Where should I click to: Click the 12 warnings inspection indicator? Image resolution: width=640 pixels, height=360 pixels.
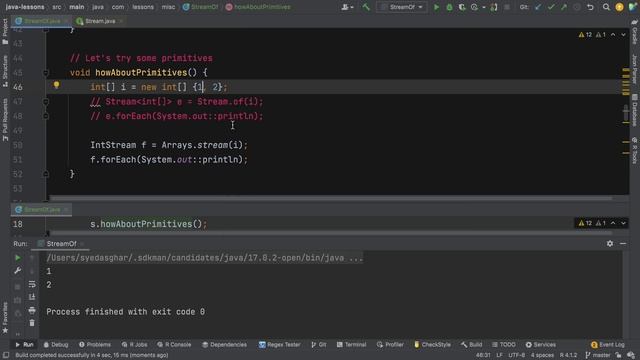coord(585,35)
